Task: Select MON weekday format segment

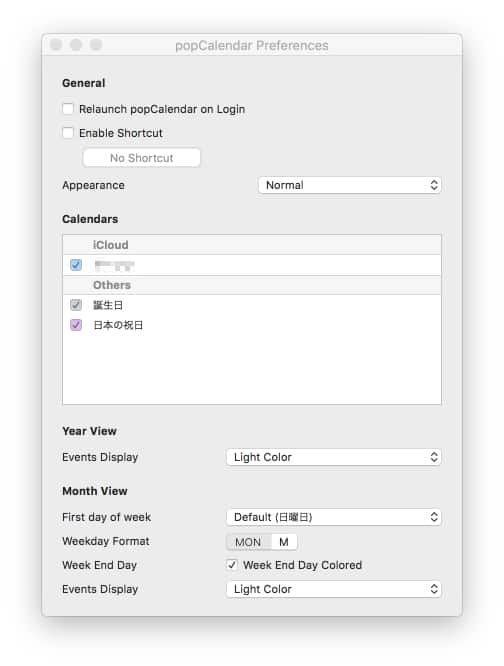Action: coord(248,542)
